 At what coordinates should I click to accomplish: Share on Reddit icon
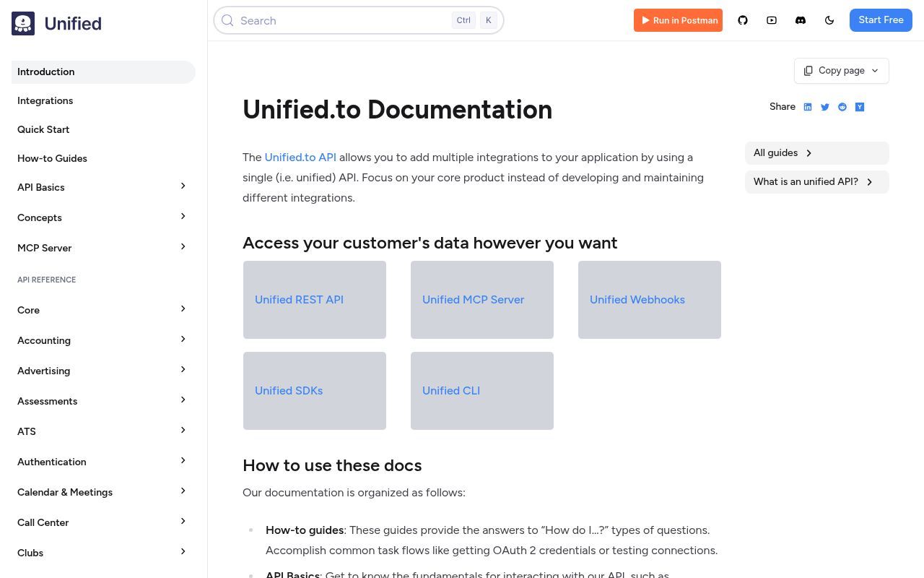coord(842,107)
